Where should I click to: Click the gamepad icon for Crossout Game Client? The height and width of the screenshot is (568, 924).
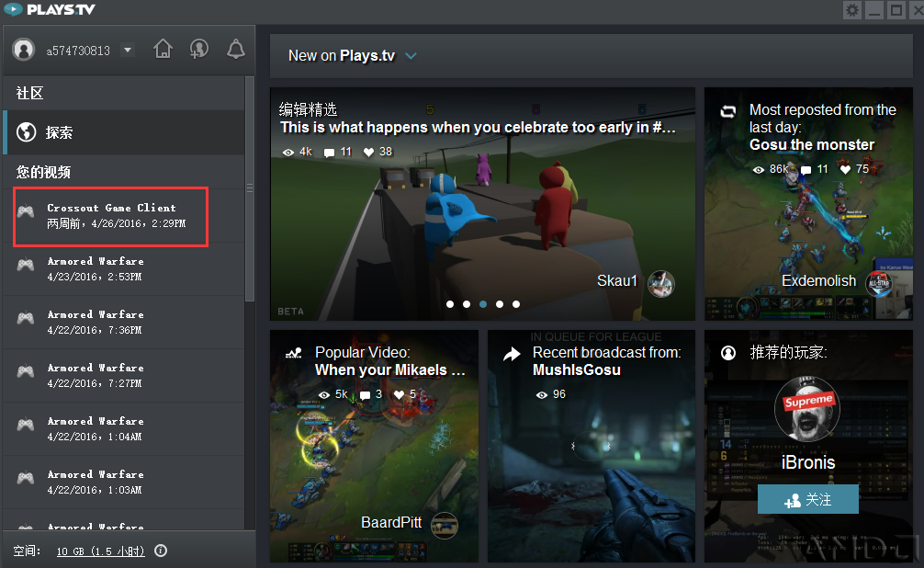click(x=26, y=211)
